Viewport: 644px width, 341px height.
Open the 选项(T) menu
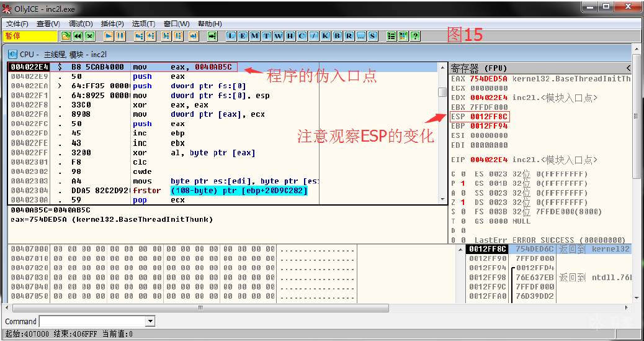[x=143, y=24]
